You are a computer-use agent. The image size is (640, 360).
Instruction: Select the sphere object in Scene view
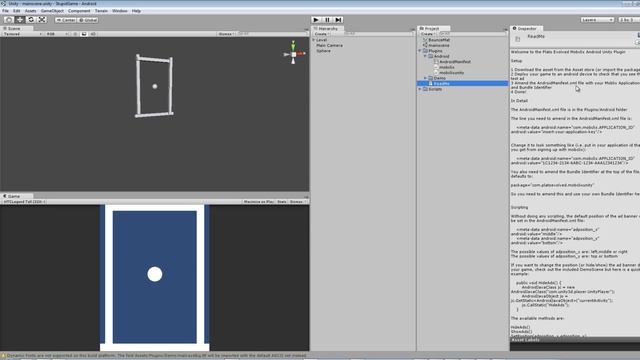pyautogui.click(x=155, y=86)
